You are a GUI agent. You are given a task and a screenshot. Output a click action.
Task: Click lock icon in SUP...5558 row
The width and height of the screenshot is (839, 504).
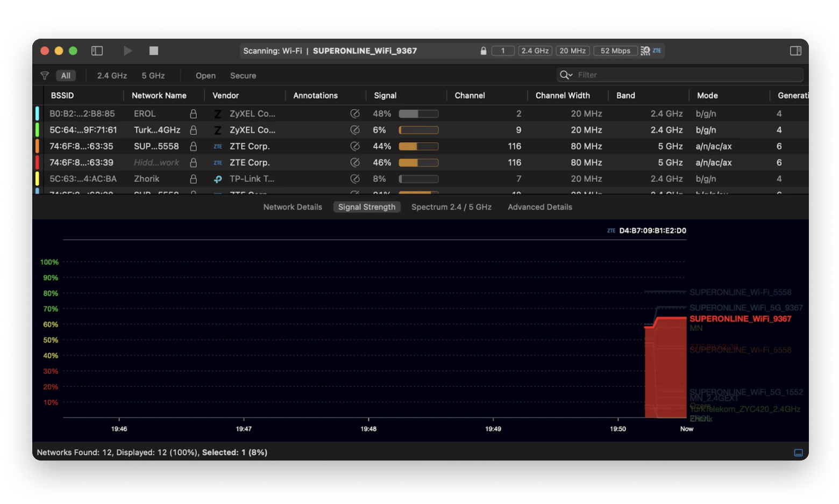pos(193,146)
